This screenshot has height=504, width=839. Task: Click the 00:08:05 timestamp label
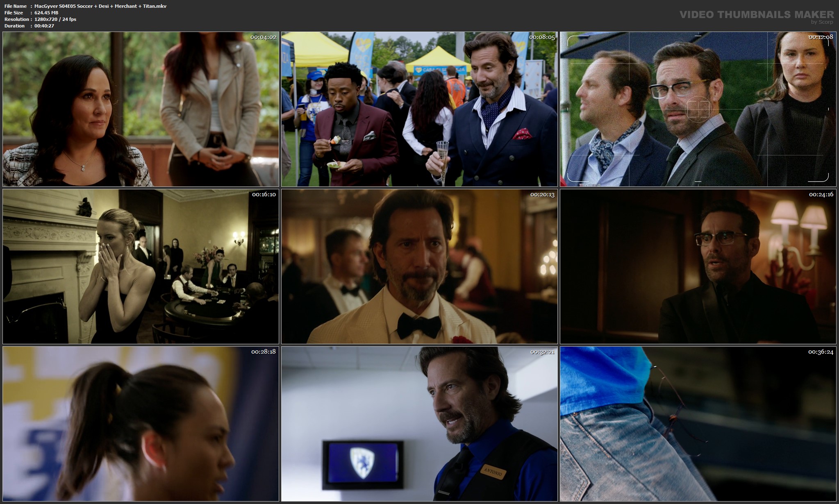click(542, 37)
